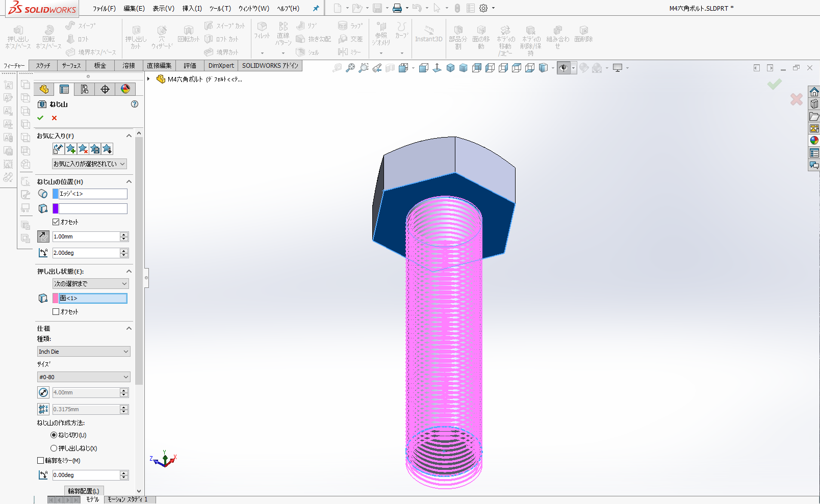Click the profile placement button at bottom
Viewport: 820px width, 504px height.
pos(84,491)
